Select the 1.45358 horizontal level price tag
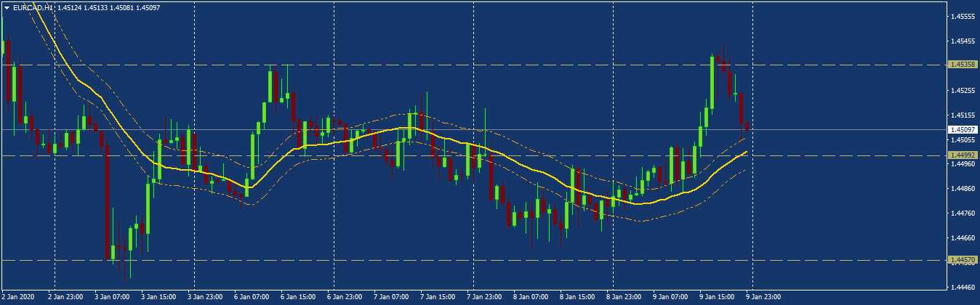The width and height of the screenshot is (980, 305). (963, 65)
